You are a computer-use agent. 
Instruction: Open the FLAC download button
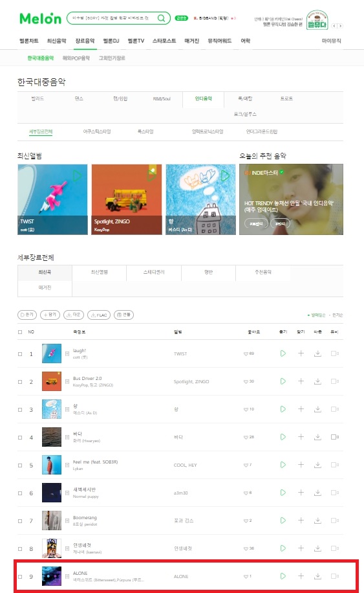click(99, 315)
